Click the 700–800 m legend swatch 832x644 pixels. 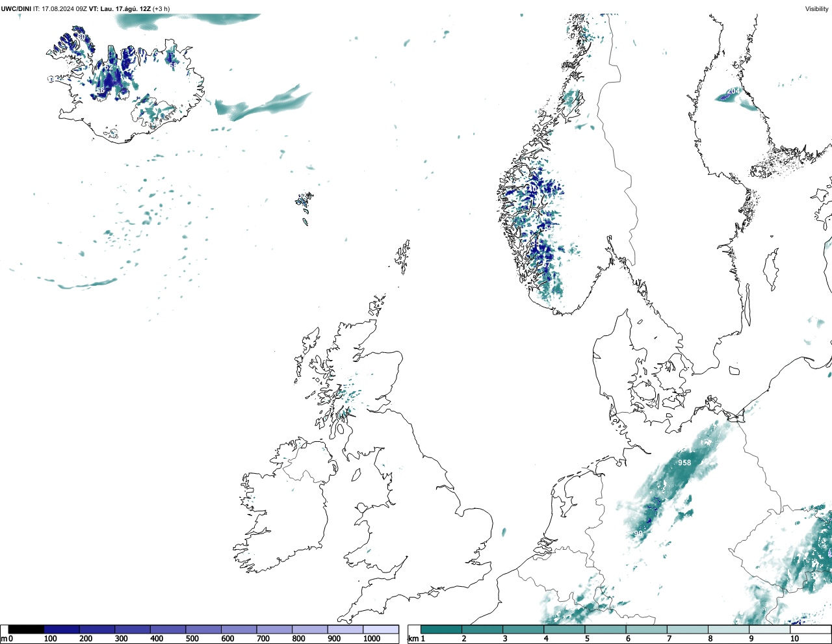(x=274, y=629)
